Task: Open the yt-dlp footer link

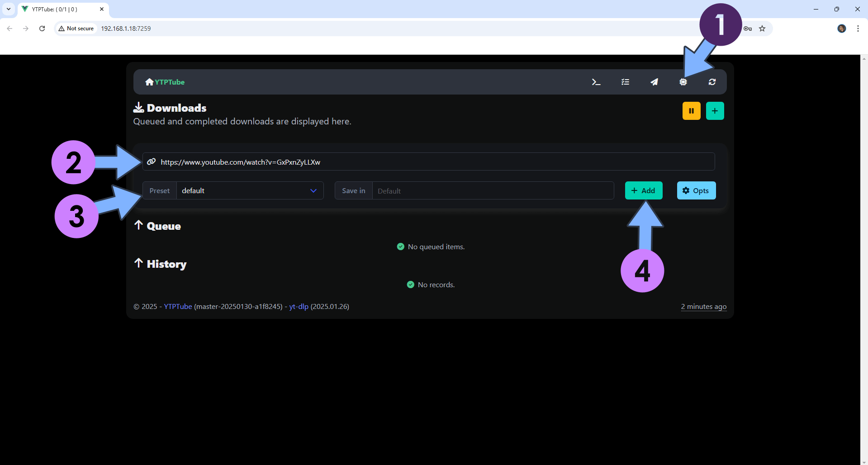Action: [299, 306]
